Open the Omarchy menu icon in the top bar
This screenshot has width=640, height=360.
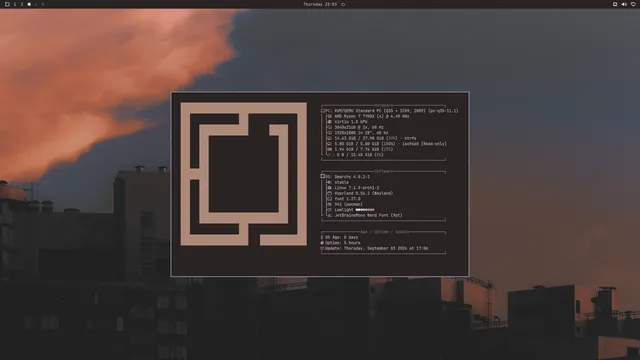7,4
